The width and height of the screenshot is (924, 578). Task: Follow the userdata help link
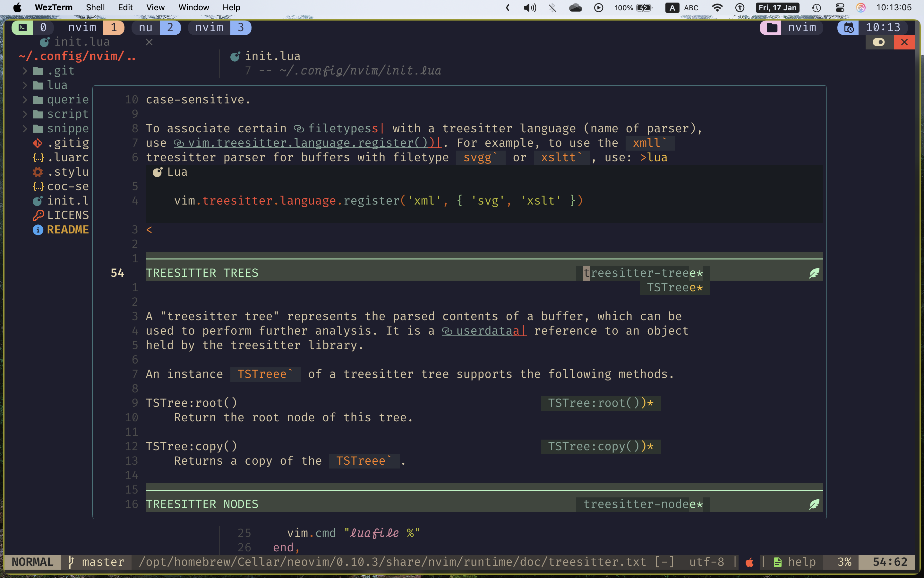(484, 331)
